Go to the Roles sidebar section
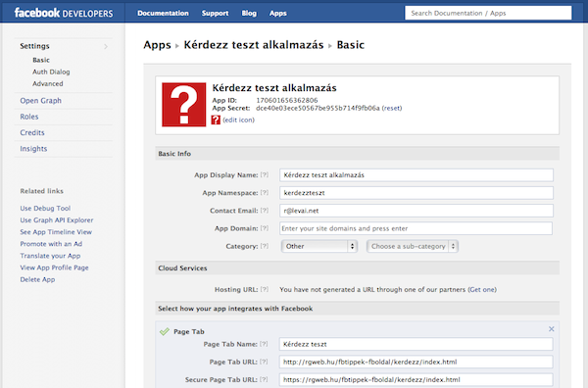This screenshot has height=388, width=588. (x=29, y=117)
